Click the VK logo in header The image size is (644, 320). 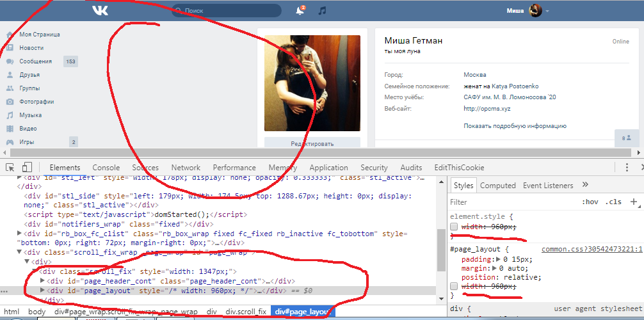point(100,10)
